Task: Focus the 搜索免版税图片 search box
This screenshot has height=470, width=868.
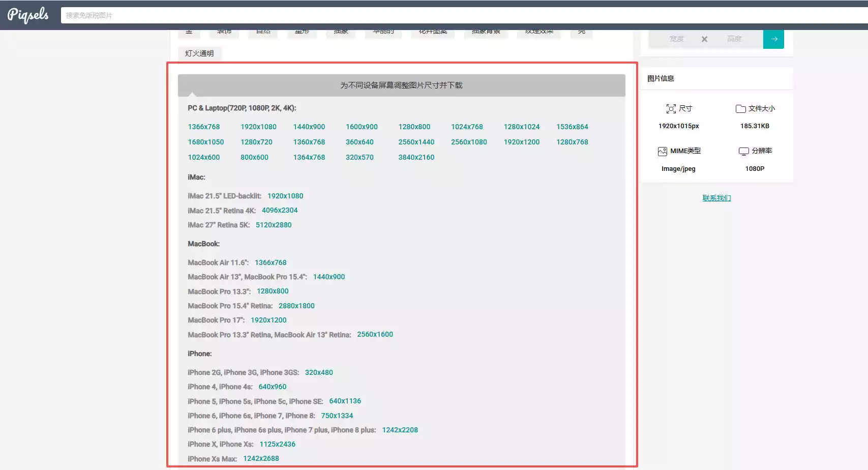Action: point(464,15)
